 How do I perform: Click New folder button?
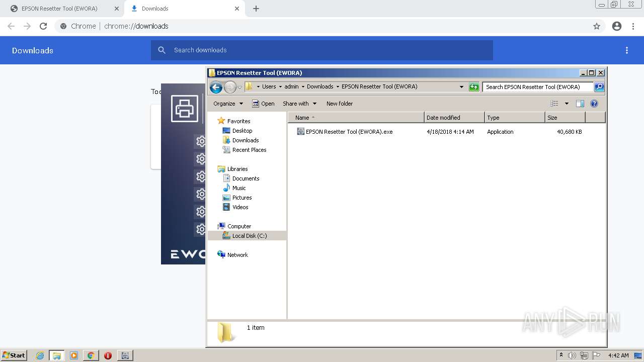click(340, 104)
